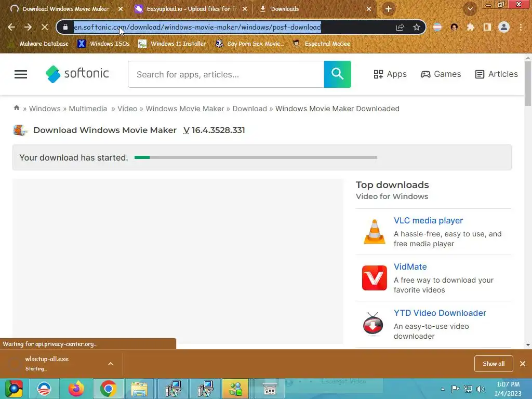Switch to the Downloads tab
The image size is (532, 399).
pyautogui.click(x=285, y=9)
